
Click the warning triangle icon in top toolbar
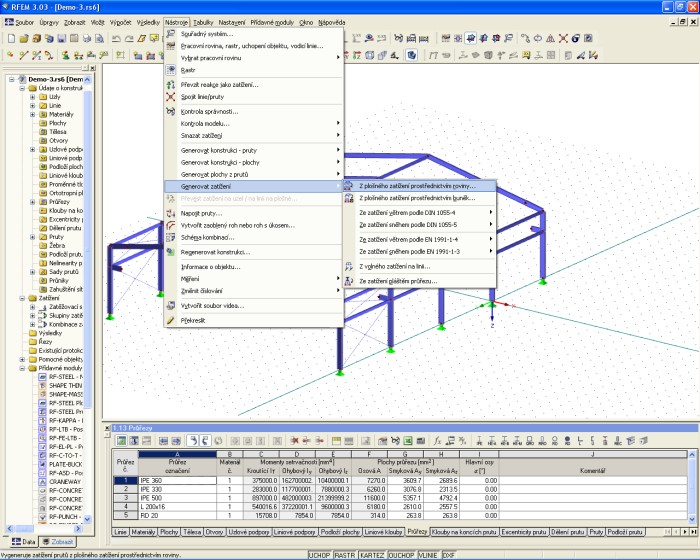550,38
